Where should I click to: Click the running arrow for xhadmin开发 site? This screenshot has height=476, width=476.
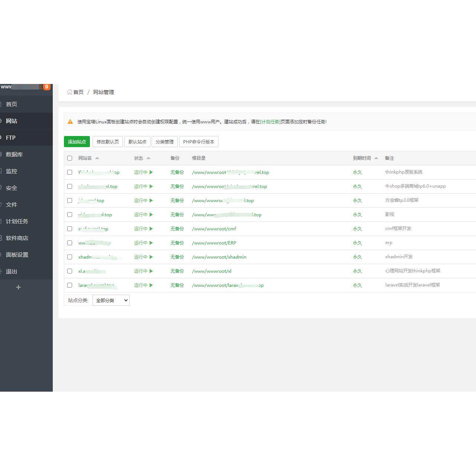pyautogui.click(x=151, y=257)
